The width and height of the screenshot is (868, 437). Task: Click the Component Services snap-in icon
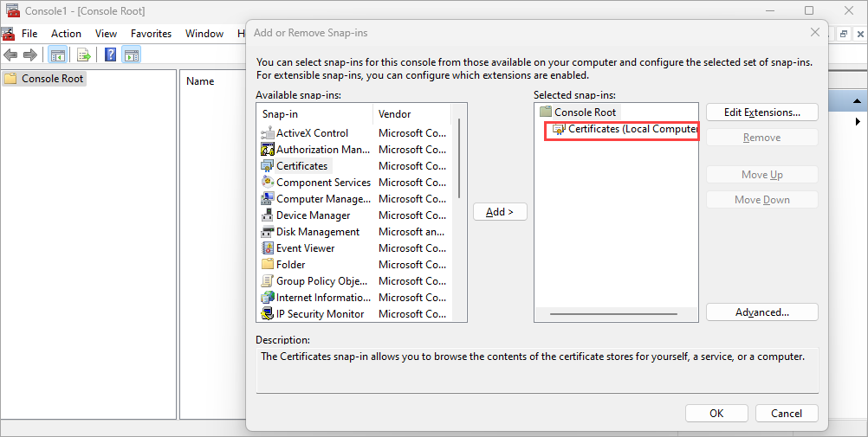(268, 182)
